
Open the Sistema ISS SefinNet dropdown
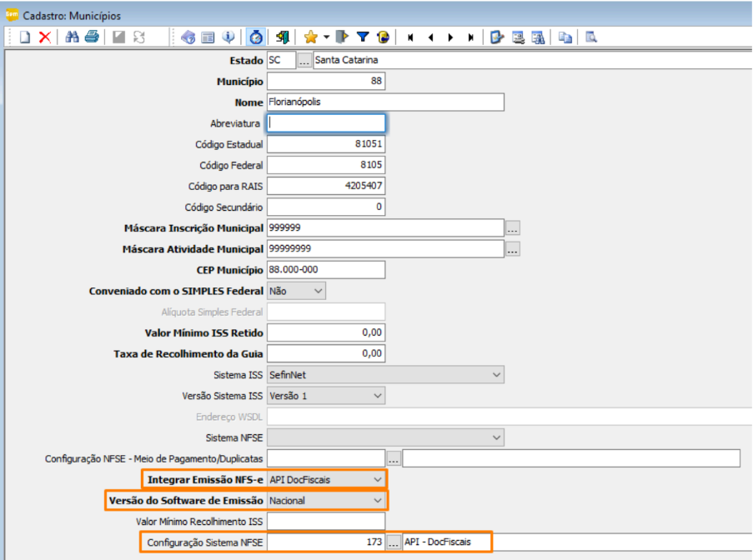(x=385, y=375)
